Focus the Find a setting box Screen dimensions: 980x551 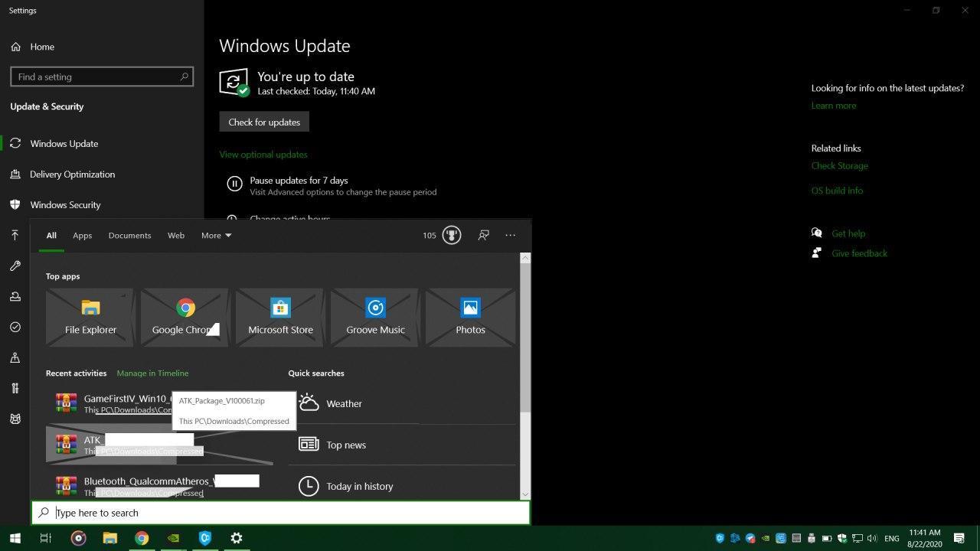pos(102,77)
